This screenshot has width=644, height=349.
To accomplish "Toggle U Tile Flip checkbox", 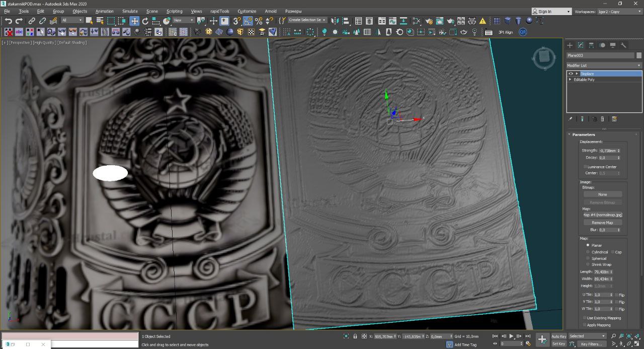I will [616, 295].
